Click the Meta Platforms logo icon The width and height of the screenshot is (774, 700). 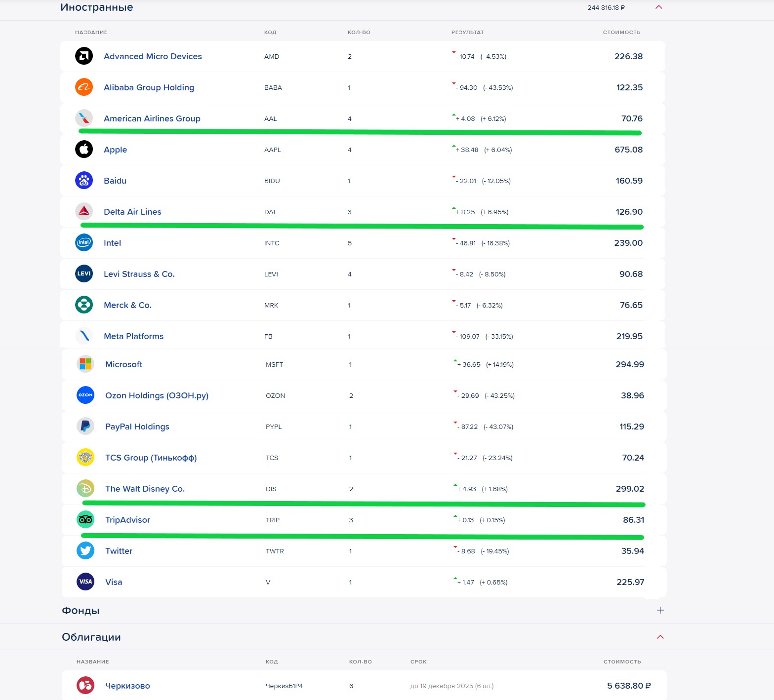(84, 336)
